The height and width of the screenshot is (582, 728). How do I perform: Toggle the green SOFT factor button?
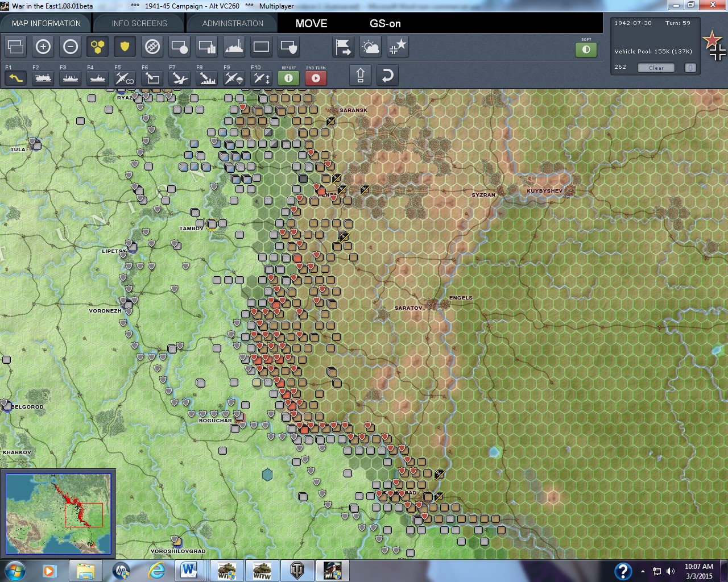(x=586, y=49)
